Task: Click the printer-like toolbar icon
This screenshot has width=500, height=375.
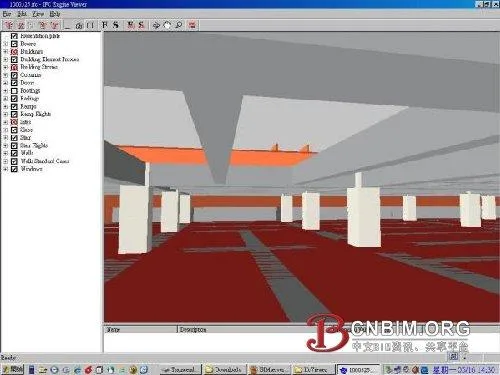Action: (x=79, y=25)
